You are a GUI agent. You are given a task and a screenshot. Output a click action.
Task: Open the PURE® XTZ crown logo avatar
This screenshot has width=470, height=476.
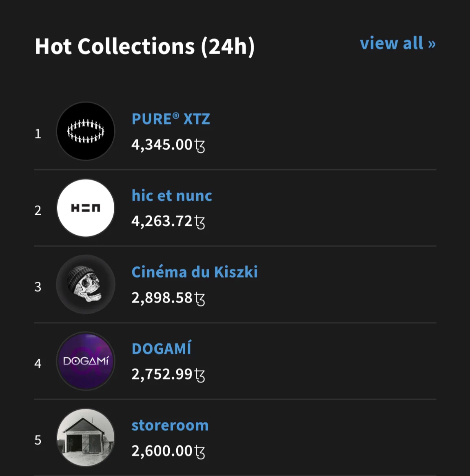[86, 131]
